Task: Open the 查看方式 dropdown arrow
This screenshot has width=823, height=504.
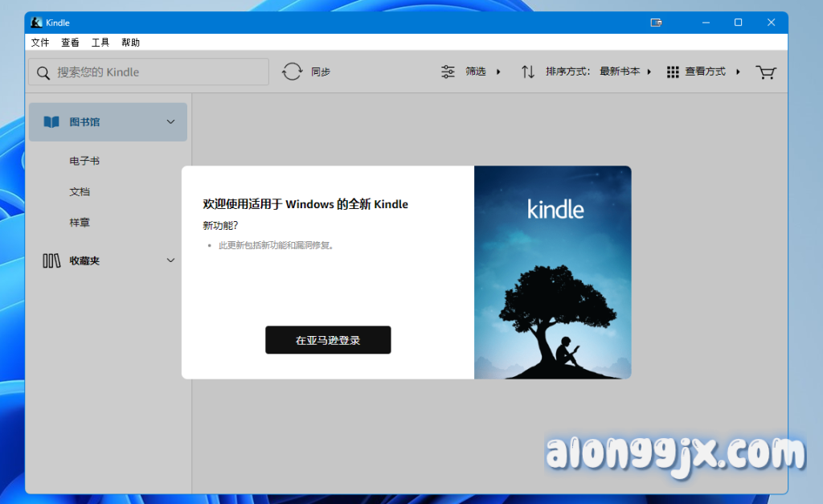Action: tap(738, 72)
